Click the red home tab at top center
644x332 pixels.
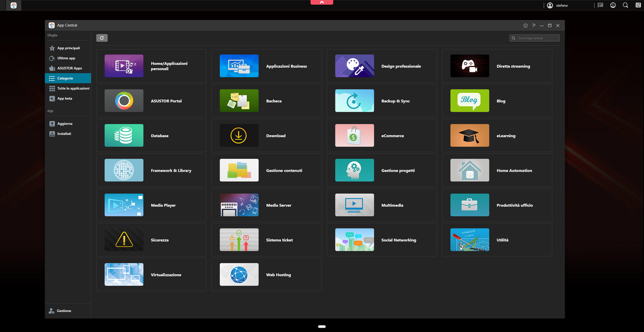pos(322,2)
